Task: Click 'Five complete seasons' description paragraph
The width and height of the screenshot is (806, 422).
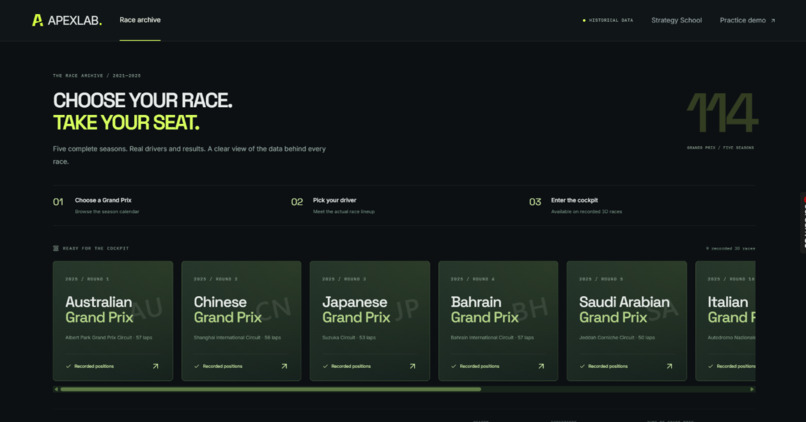Action: click(189, 155)
